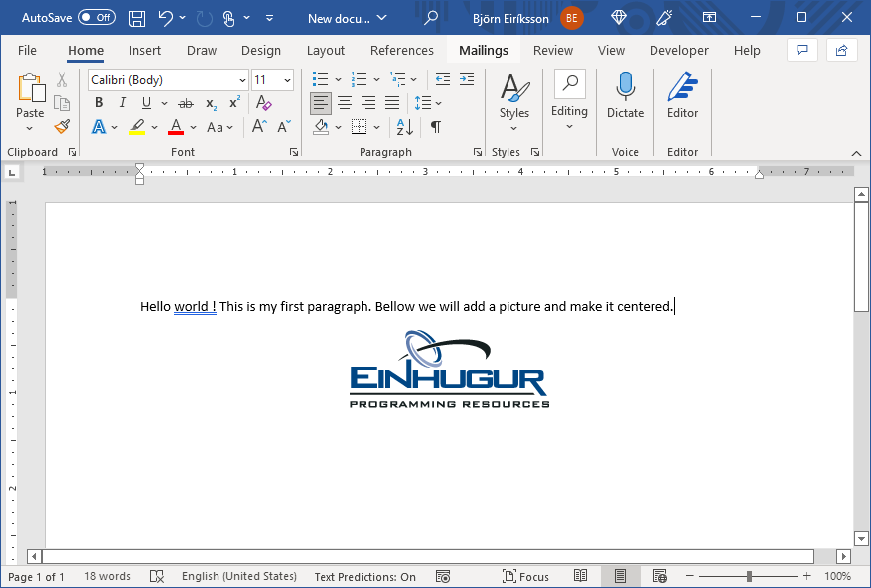Click the word count in status bar

coord(106,576)
